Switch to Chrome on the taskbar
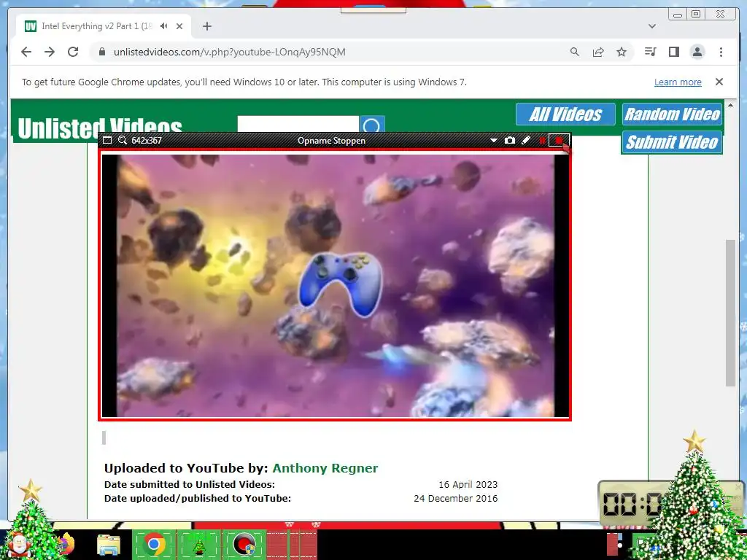The height and width of the screenshot is (560, 747). (x=154, y=544)
